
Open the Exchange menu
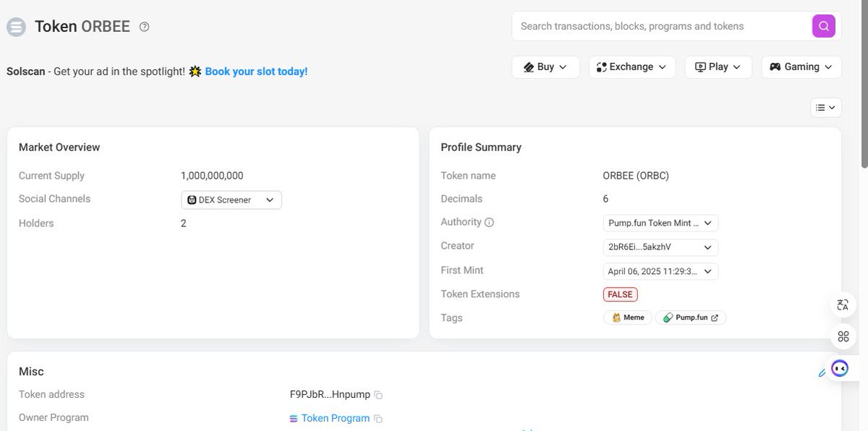coord(632,67)
